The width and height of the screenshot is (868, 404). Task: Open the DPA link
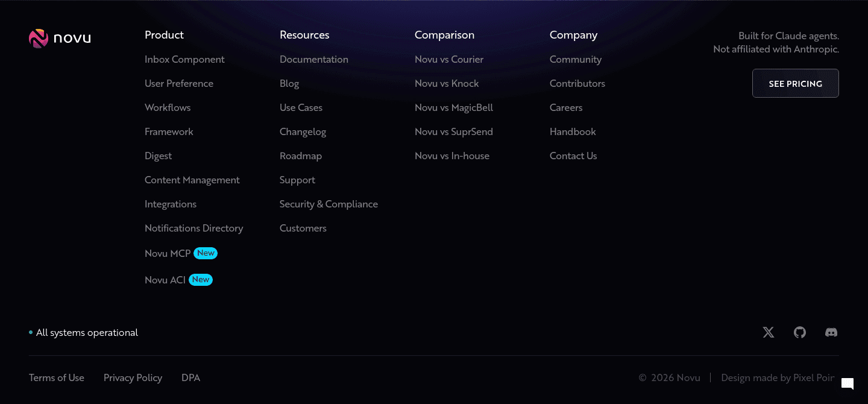tap(190, 377)
